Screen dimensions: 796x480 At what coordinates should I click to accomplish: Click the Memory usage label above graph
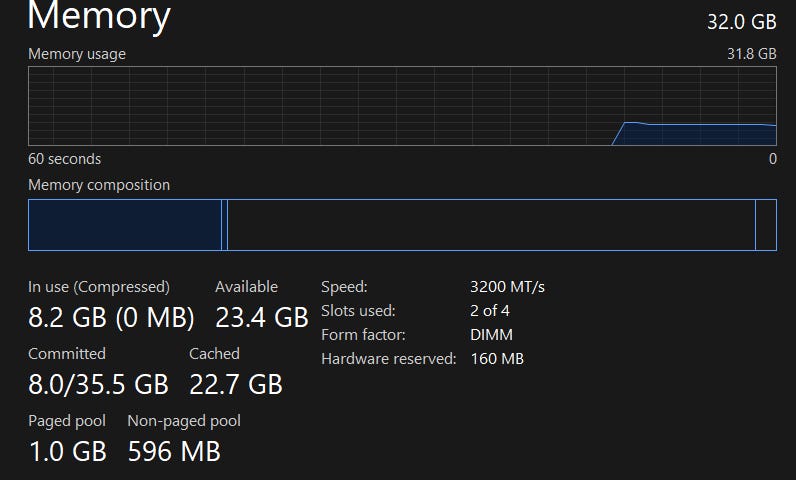(77, 54)
